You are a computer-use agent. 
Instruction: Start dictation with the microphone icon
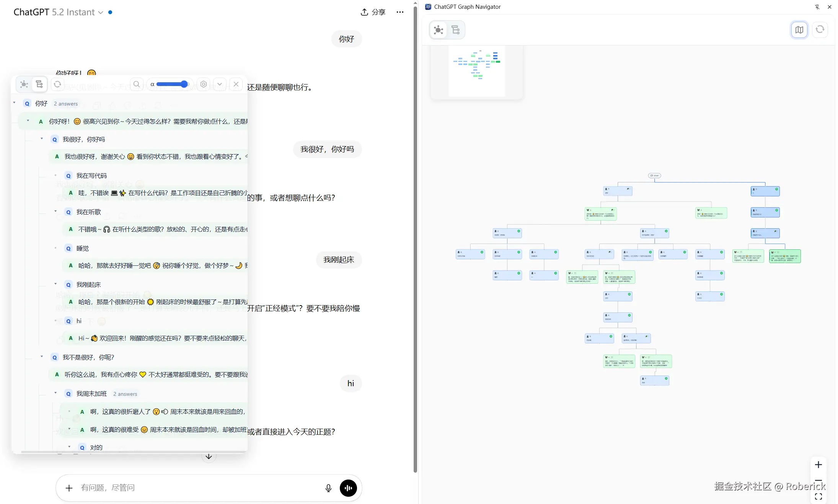[x=328, y=488]
